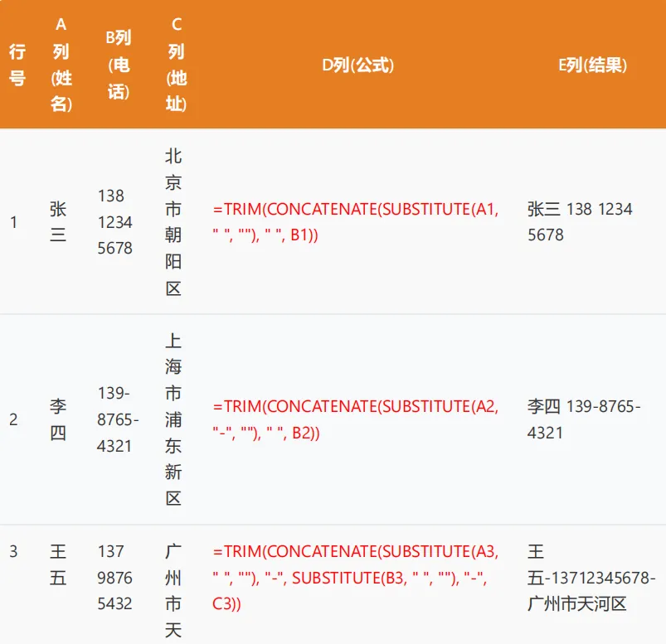Click the B列(电话) column header

[119, 65]
